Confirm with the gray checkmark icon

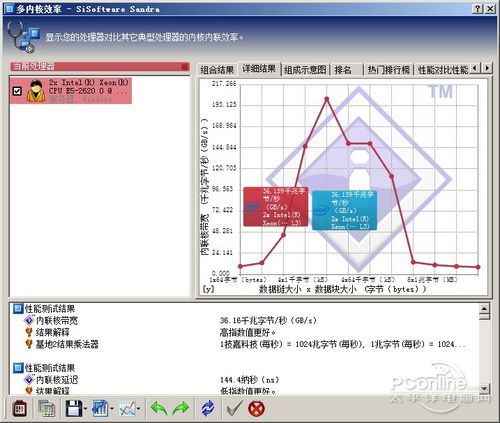point(234,408)
